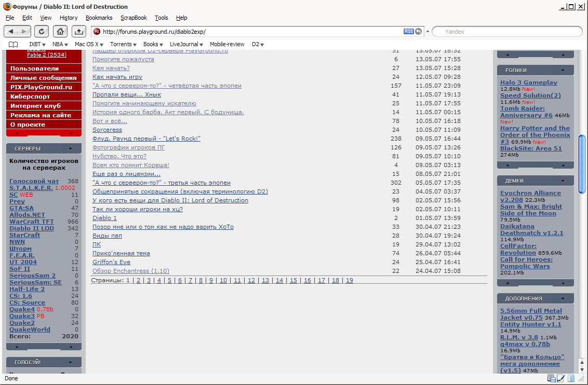
Task: Expand the LiveJournal bookmarks folder
Action: [186, 44]
